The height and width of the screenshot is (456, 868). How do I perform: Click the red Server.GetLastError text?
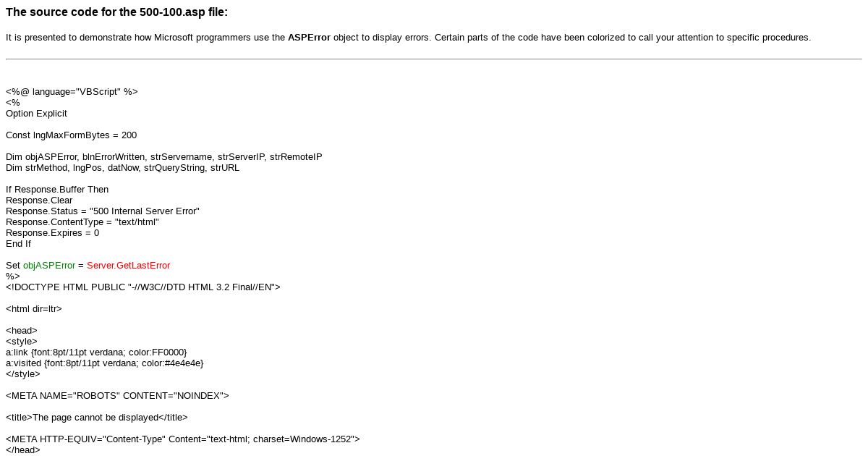point(128,266)
